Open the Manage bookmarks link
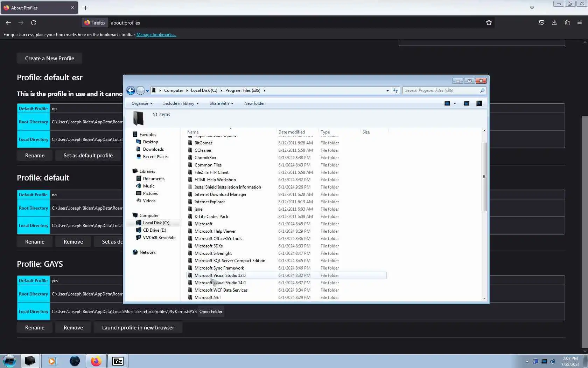Screen dimensions: 588x368 [156, 35]
